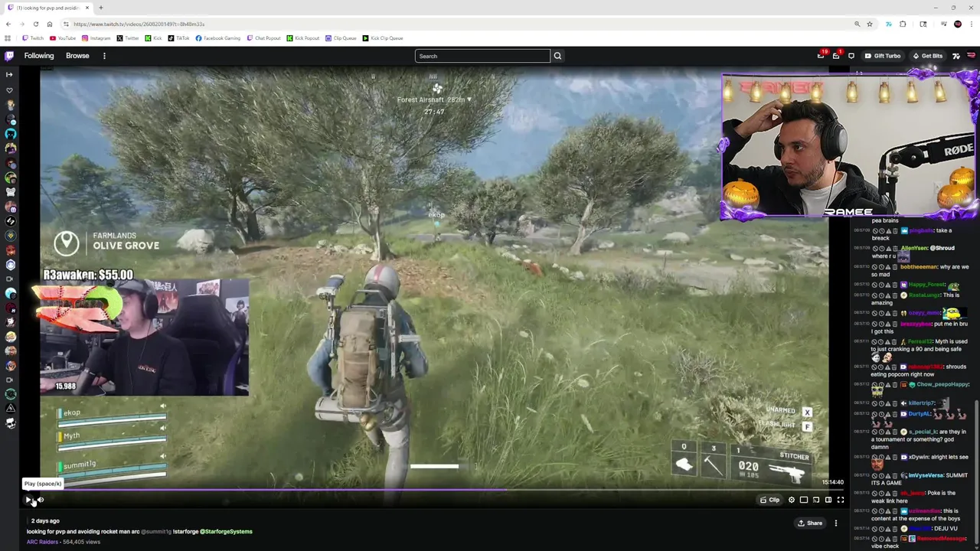Open the TikTok bookmark
This screenshot has width=980, height=551.
[178, 38]
